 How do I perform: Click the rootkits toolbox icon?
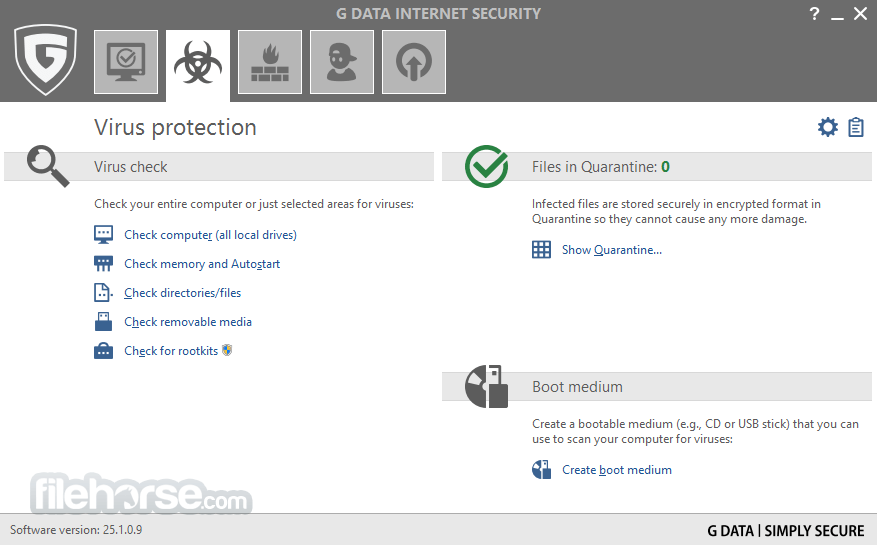click(103, 351)
